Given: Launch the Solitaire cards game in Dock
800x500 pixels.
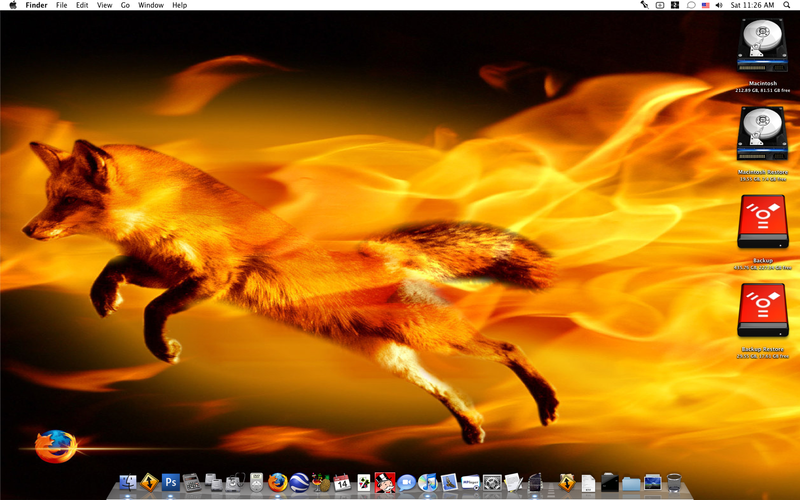Looking at the screenshot, I should coord(363,482).
